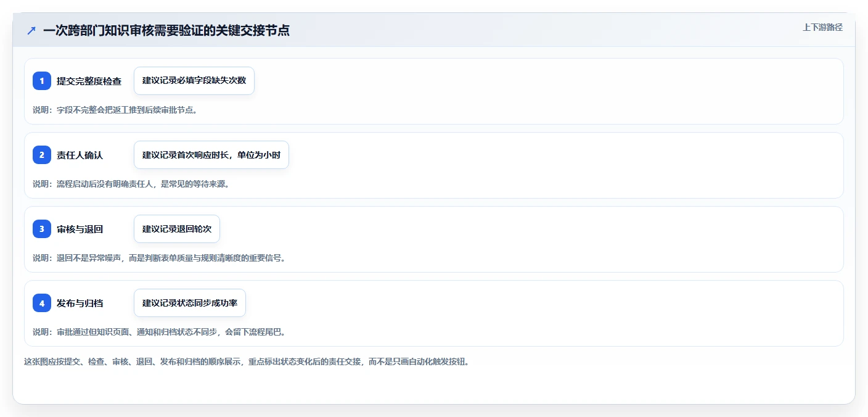Select the 责任人确认 step heading
Screen dimensions: 868x417
pos(80,155)
